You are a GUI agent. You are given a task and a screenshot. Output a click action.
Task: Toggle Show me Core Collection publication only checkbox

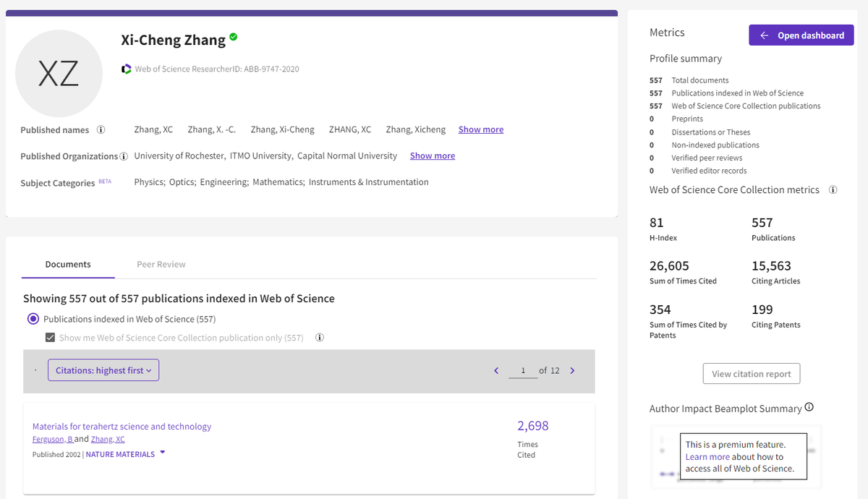[50, 338]
